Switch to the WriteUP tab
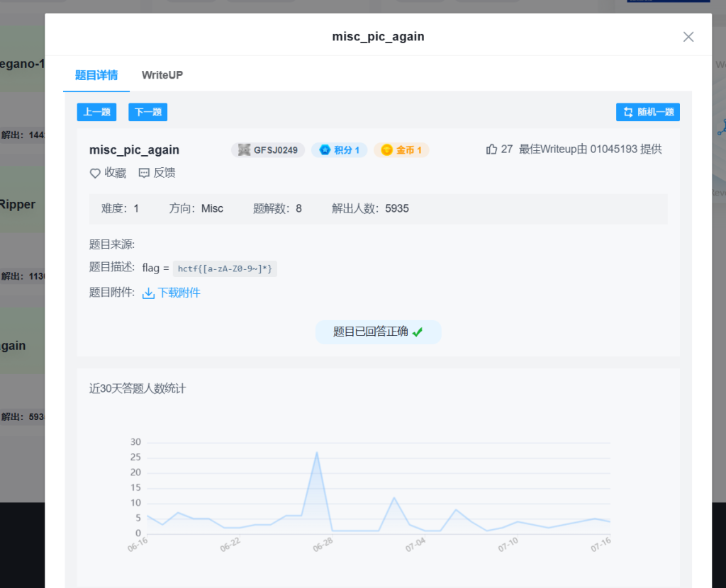Screen dimensions: 726x588 162,75
